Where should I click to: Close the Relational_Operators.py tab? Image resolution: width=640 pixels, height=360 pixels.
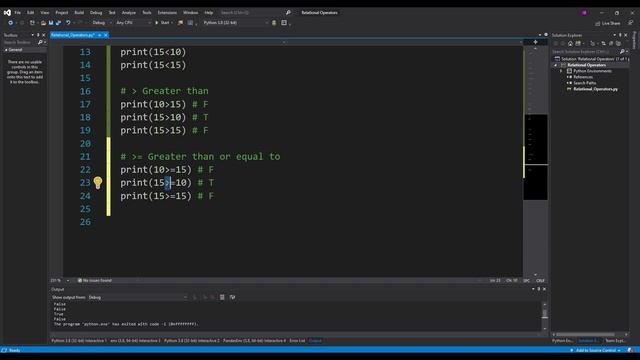106,35
